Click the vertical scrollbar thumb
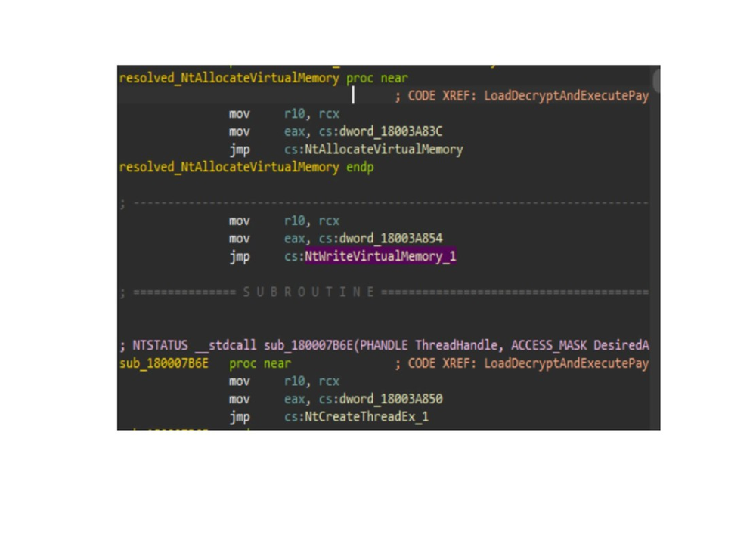This screenshot has width=756, height=534. (x=656, y=80)
